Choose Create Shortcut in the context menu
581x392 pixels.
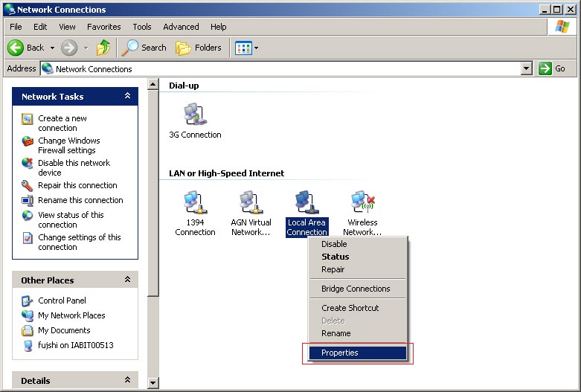pos(358,308)
